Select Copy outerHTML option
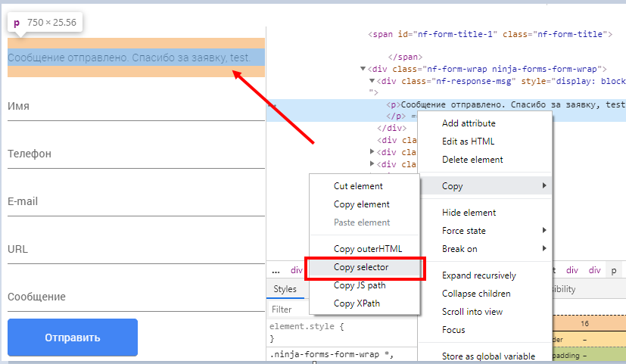The width and height of the screenshot is (626, 364). 368,249
